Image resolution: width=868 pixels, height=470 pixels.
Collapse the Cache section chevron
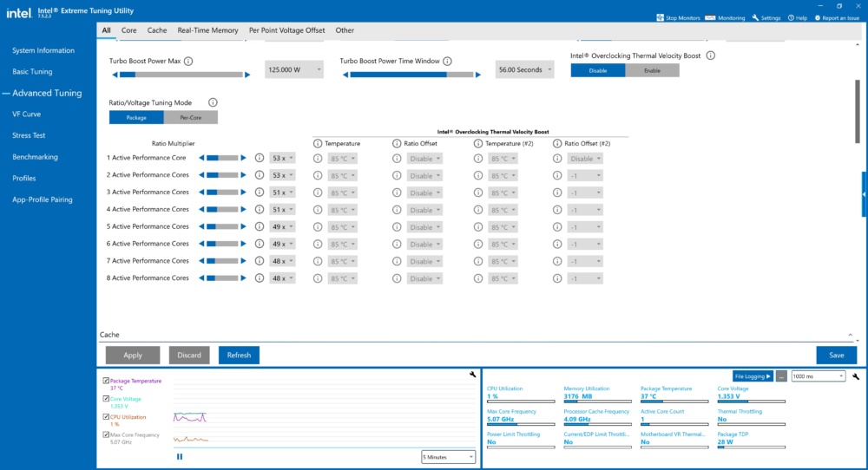tap(851, 335)
